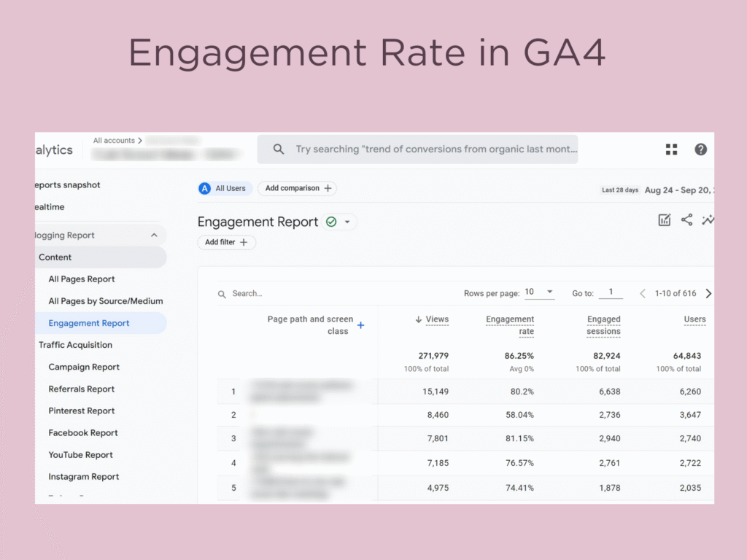747x560 pixels.
Task: Open the Rows per page dropdown
Action: coord(539,292)
